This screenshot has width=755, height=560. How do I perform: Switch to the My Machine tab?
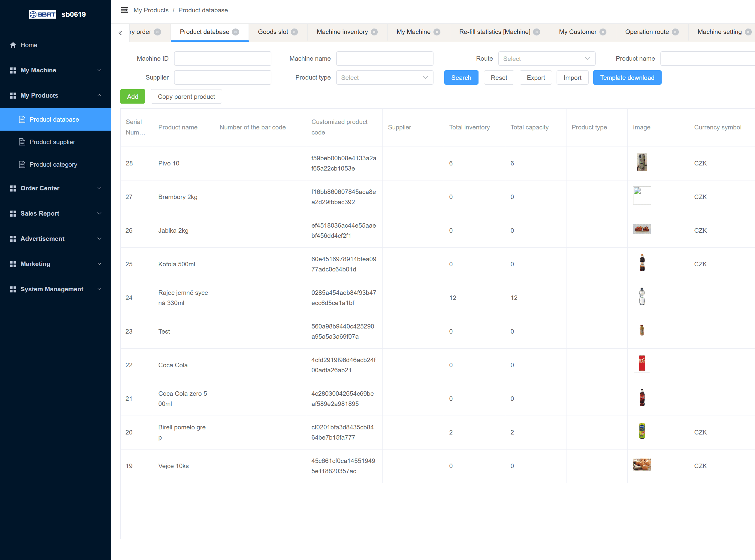point(413,32)
